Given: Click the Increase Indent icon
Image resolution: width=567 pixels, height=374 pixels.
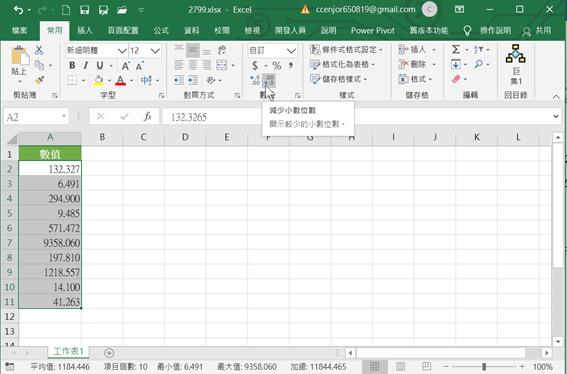Looking at the screenshot, I should click(x=193, y=80).
